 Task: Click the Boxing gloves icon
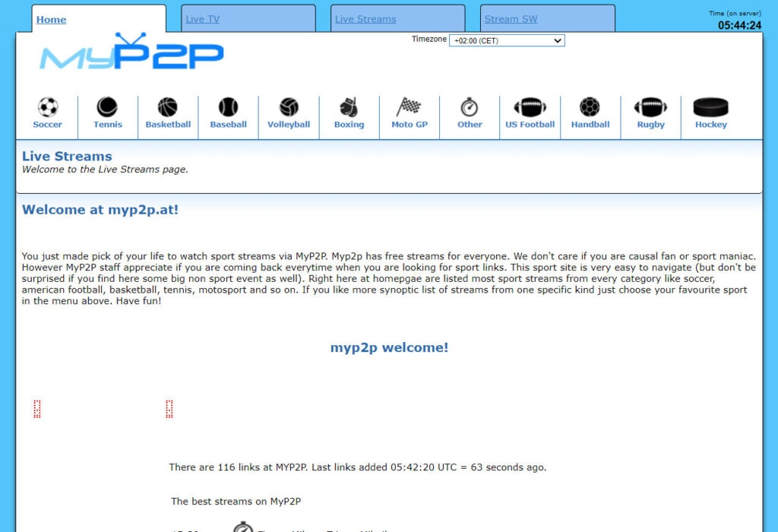tap(349, 107)
